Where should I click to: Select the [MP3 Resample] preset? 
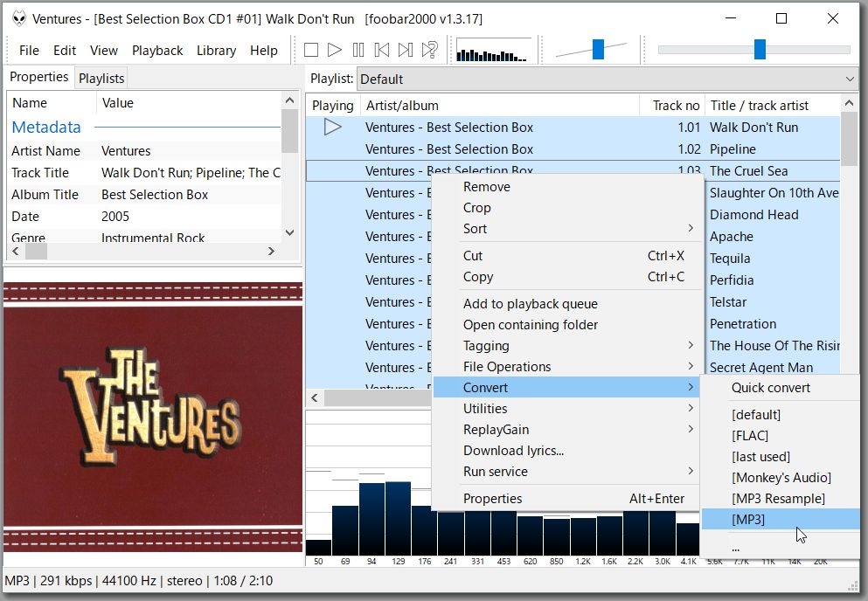coord(781,499)
